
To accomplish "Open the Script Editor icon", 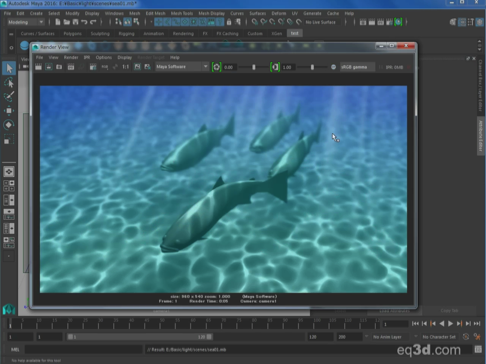I will [478, 349].
